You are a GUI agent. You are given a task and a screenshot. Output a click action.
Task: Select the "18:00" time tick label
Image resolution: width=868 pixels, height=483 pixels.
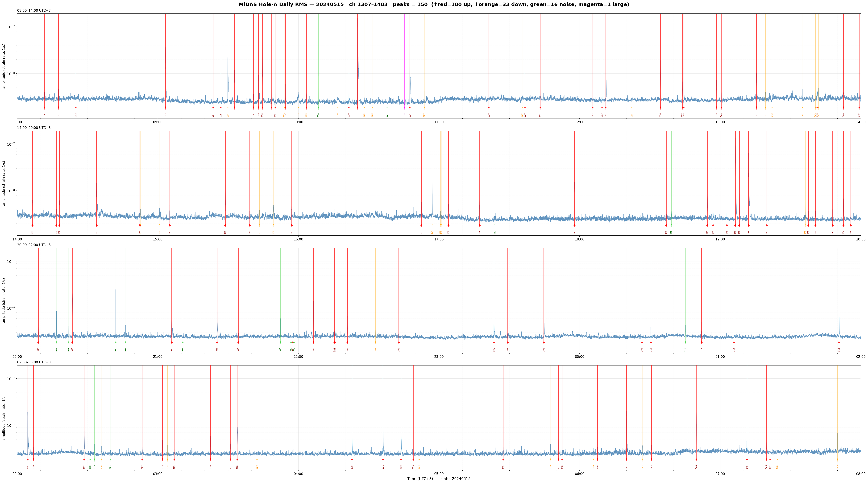coord(580,239)
